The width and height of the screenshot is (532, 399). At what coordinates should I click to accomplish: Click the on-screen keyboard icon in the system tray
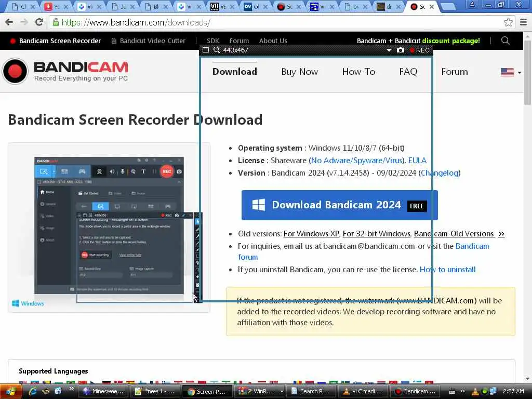pyautogui.click(x=452, y=392)
